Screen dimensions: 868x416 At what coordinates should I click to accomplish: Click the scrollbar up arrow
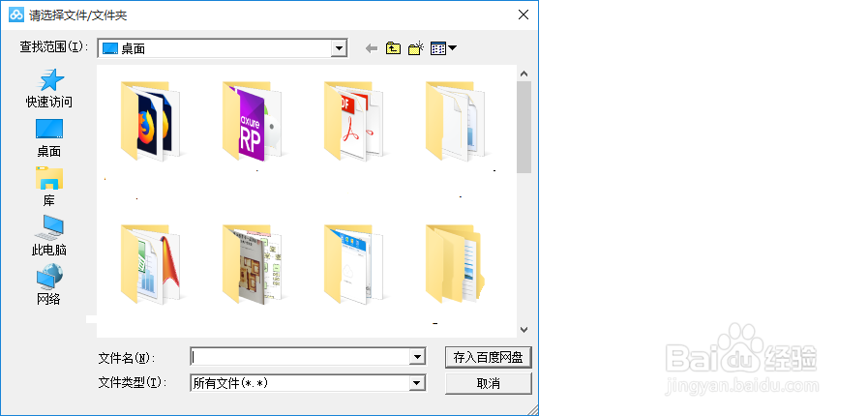pos(524,73)
